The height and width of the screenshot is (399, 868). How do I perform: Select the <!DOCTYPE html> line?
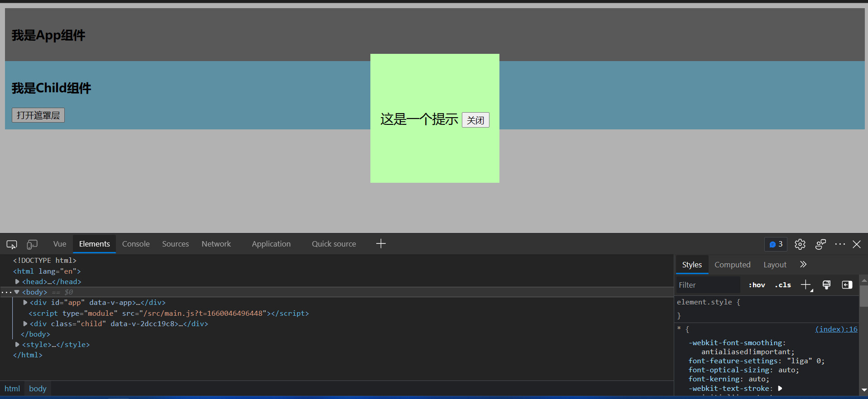44,261
